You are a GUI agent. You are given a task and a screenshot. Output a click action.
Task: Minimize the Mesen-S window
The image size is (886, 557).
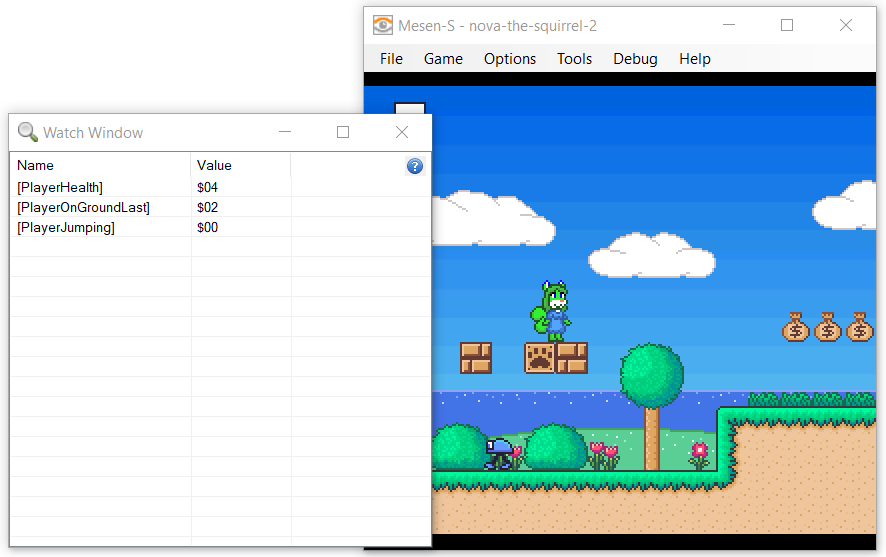pyautogui.click(x=729, y=25)
